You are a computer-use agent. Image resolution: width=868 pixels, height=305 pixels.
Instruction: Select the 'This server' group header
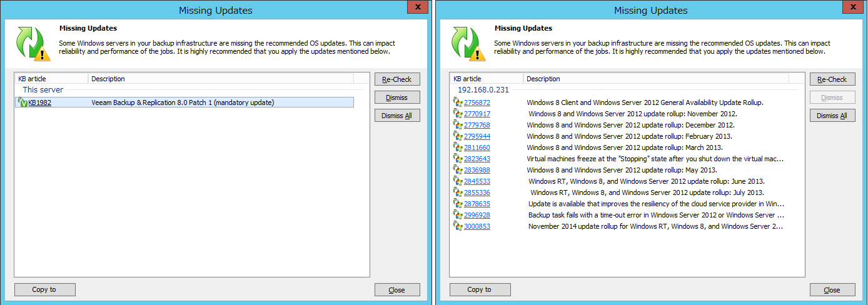tap(43, 90)
